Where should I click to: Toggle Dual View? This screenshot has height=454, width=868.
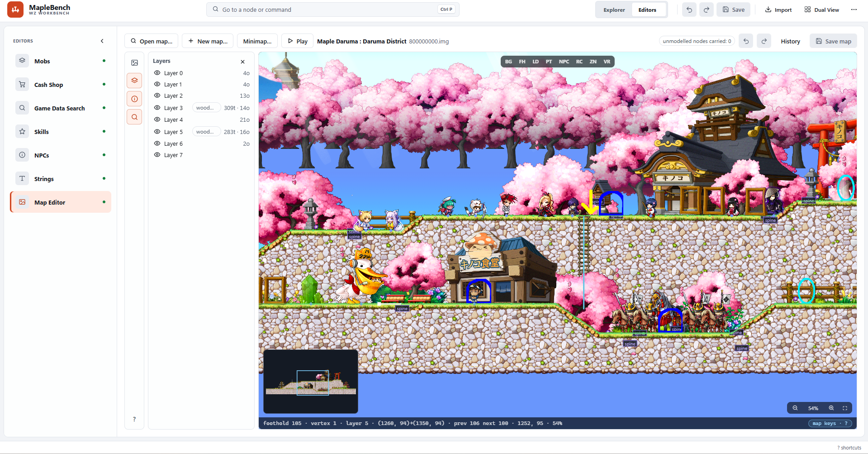click(821, 10)
